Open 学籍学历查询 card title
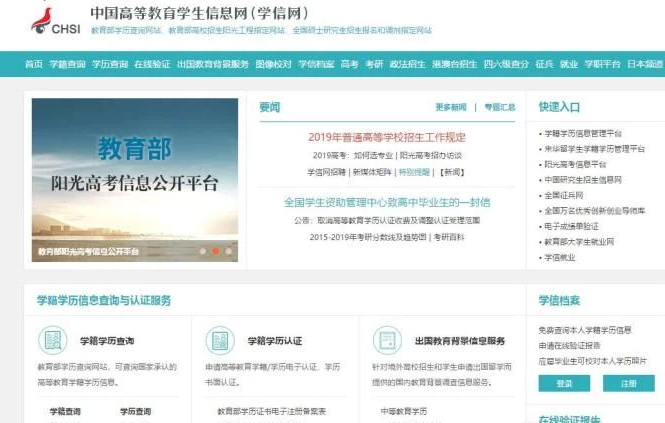This screenshot has width=665, height=423. (x=107, y=341)
